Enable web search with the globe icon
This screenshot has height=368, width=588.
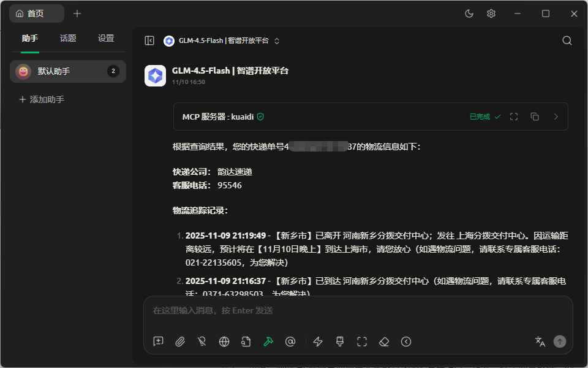224,342
